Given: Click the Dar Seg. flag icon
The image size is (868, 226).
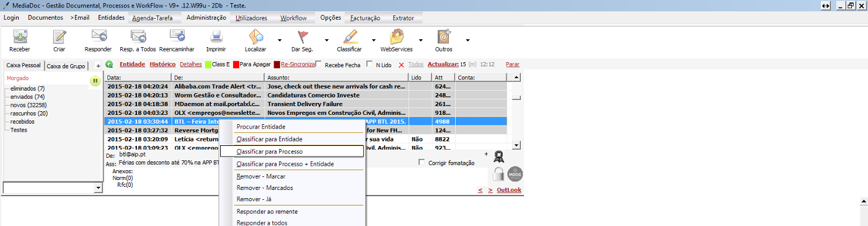Looking at the screenshot, I should pos(304,37).
